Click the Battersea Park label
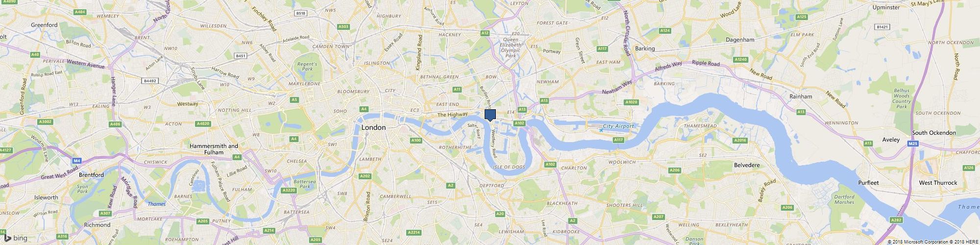 click(305, 184)
